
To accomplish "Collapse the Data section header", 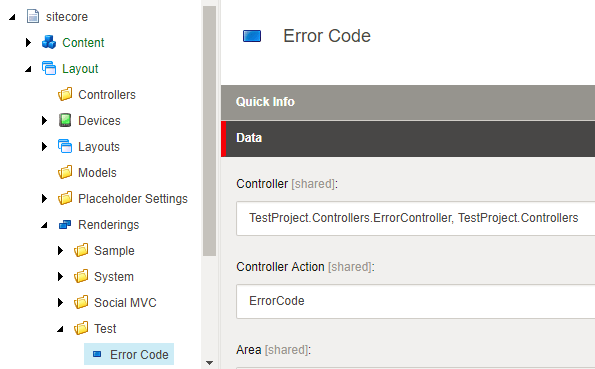I will (408, 139).
